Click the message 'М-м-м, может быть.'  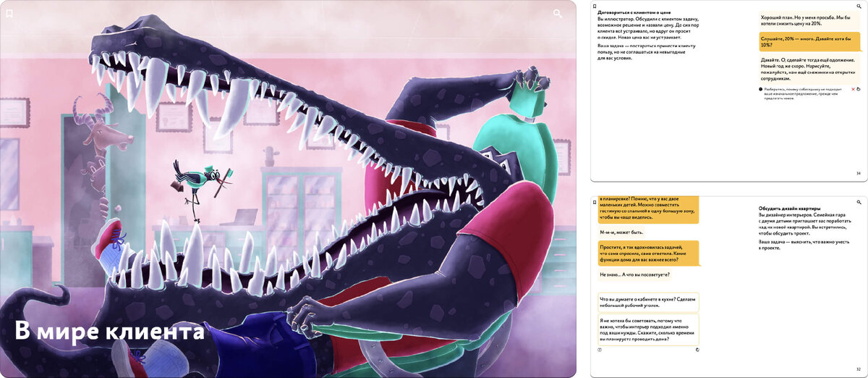tap(623, 232)
